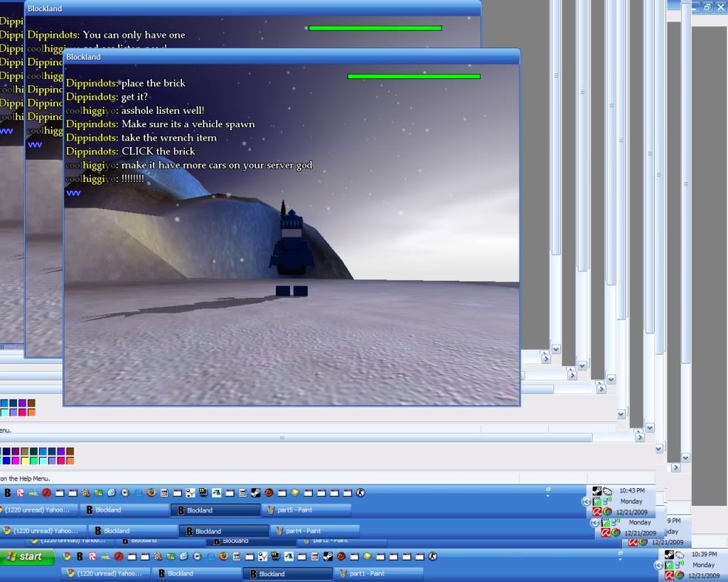This screenshot has height=582, width=728.
Task: Launch Steam icon in the Start row's quick launch
Action: [328, 556]
